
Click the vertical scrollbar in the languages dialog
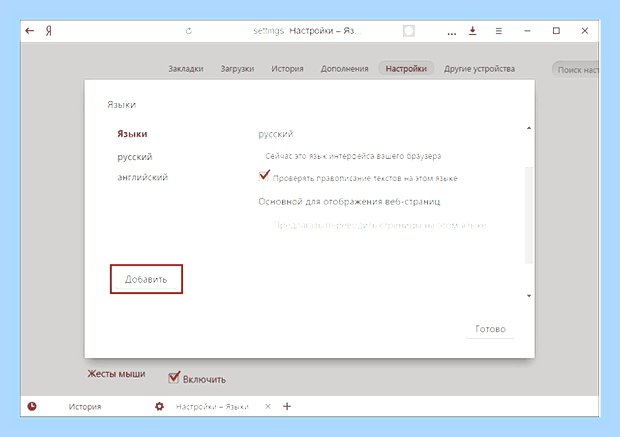coord(529,215)
